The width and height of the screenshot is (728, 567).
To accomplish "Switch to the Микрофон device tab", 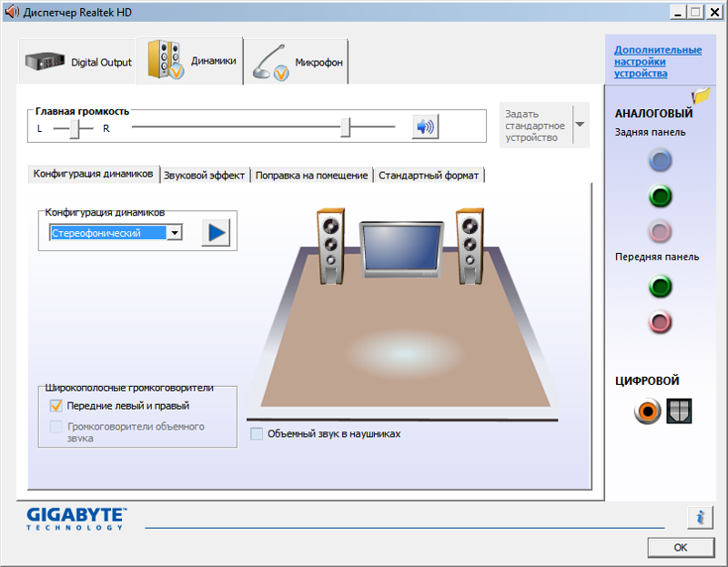I will pos(296,62).
